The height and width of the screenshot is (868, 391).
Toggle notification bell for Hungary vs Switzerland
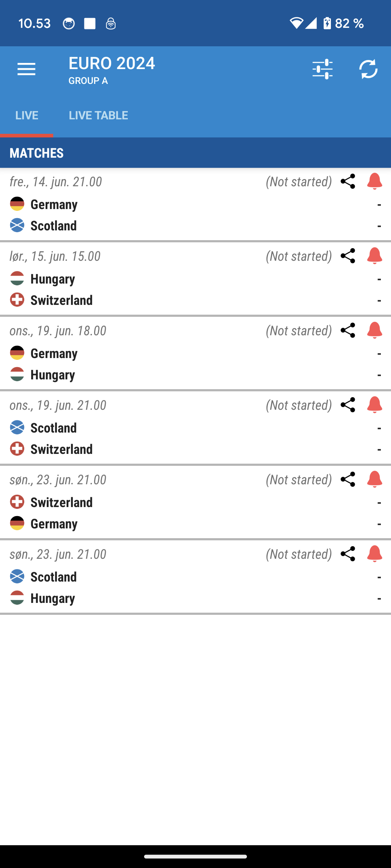[374, 256]
